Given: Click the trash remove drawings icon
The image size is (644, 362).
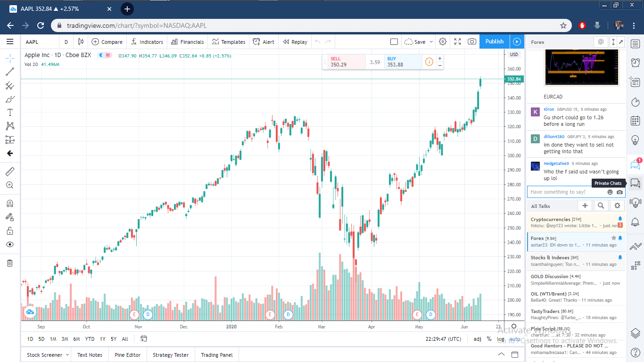Looking at the screenshot, I should coord(10,263).
